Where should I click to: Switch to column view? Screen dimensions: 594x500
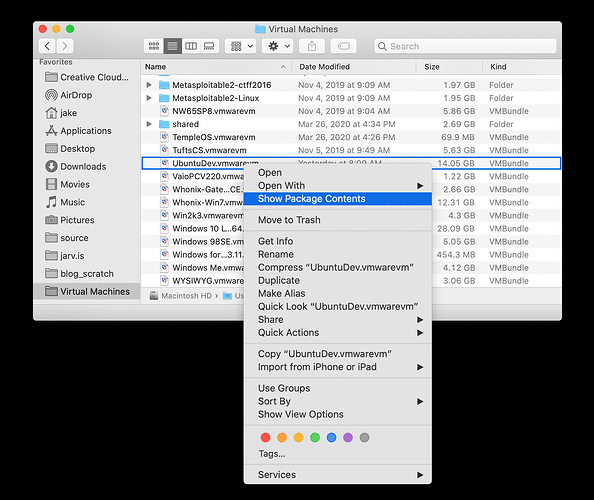191,46
